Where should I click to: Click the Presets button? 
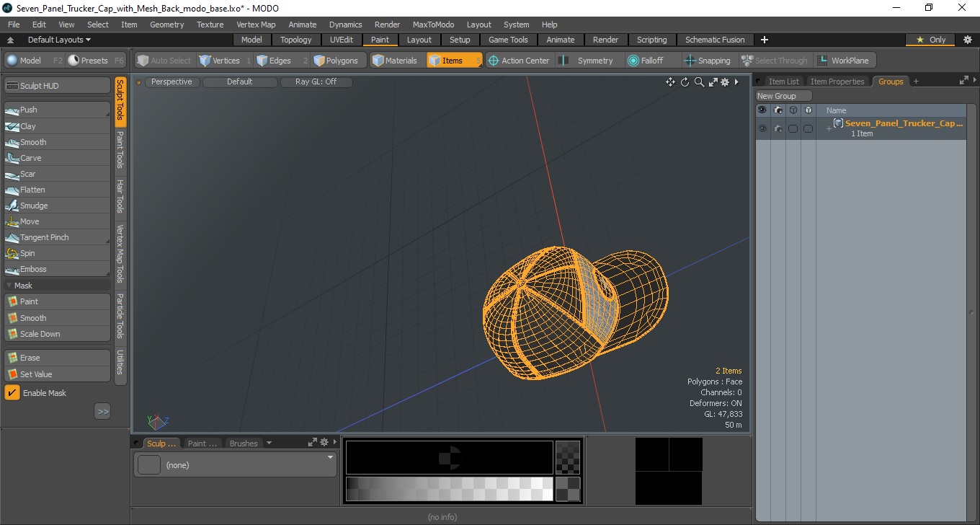97,61
